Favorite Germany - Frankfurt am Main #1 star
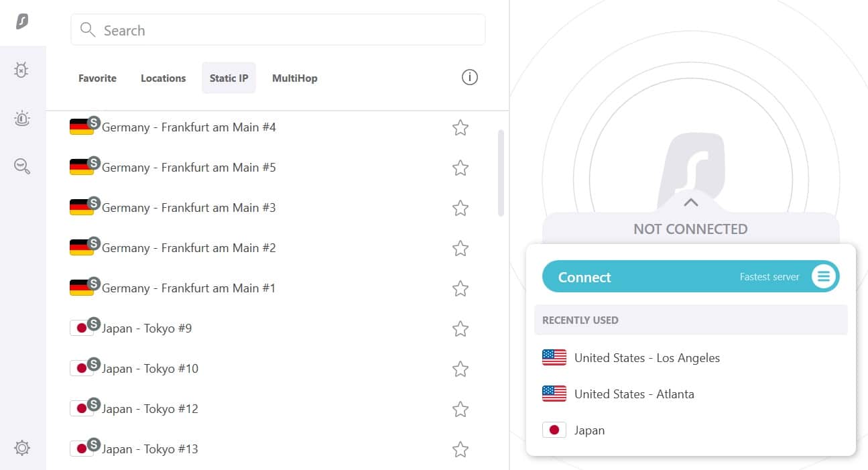Viewport: 868px width, 470px height. [460, 288]
